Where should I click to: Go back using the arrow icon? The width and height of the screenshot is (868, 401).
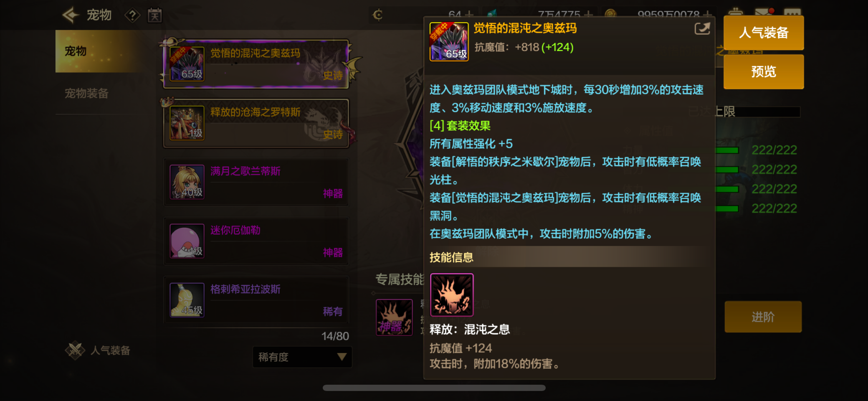[x=71, y=15]
